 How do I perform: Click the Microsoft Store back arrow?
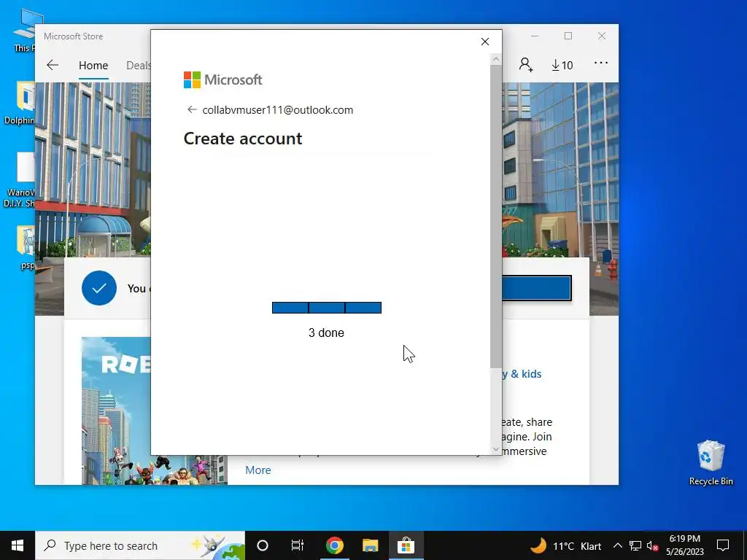(53, 65)
